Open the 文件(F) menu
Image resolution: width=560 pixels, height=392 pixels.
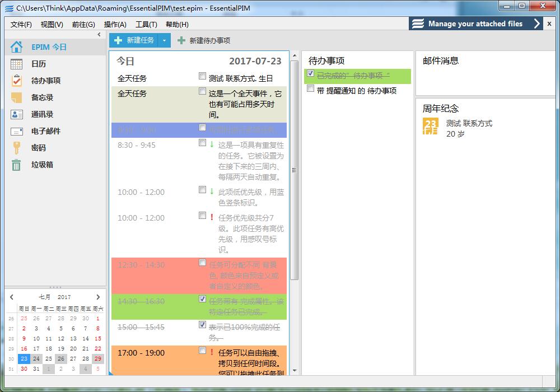click(x=21, y=24)
